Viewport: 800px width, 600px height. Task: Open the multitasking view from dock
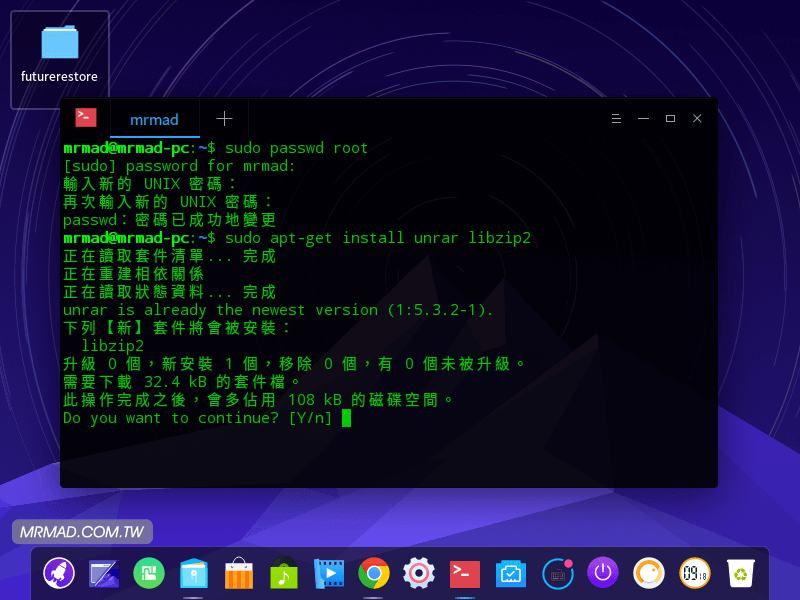[105, 574]
